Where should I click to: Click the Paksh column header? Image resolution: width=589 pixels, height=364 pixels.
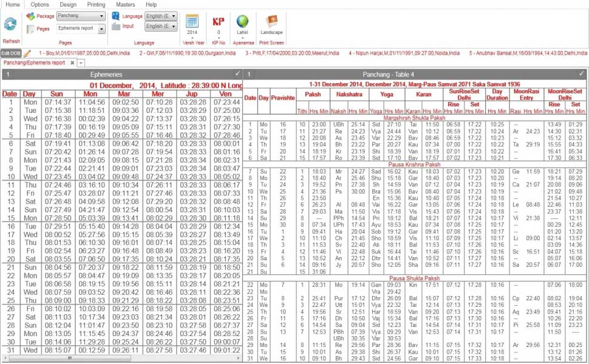coord(313,94)
